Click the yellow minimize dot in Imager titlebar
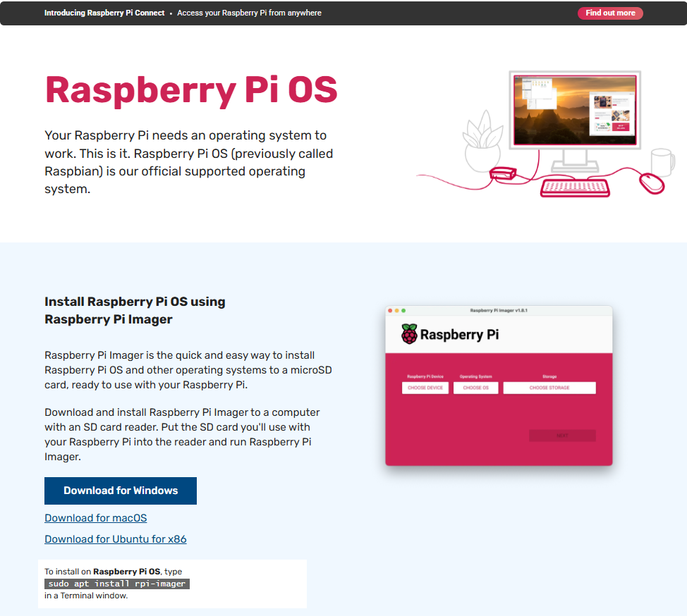This screenshot has width=687, height=616. coord(397,310)
